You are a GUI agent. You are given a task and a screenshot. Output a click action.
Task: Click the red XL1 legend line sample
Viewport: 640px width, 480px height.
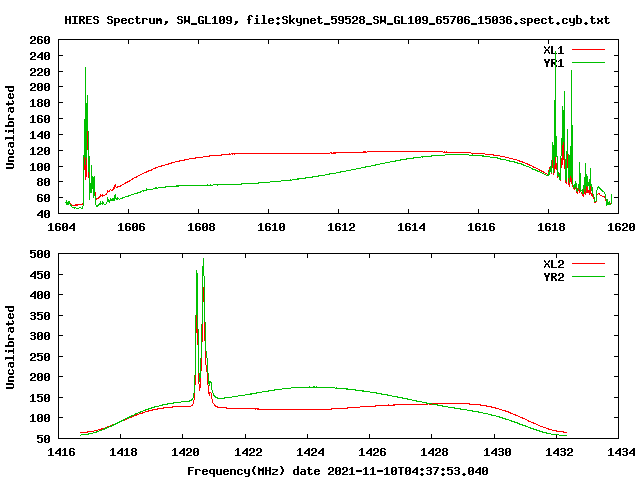(x=588, y=50)
